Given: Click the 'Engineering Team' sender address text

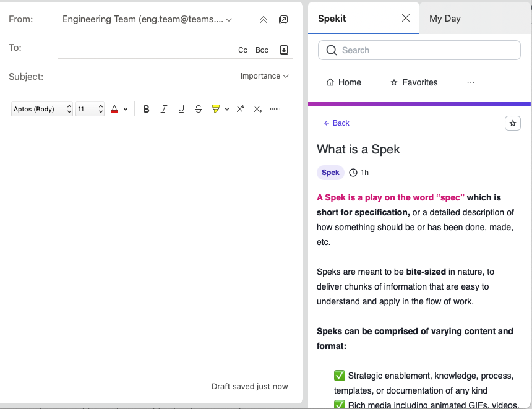Looking at the screenshot, I should 143,19.
